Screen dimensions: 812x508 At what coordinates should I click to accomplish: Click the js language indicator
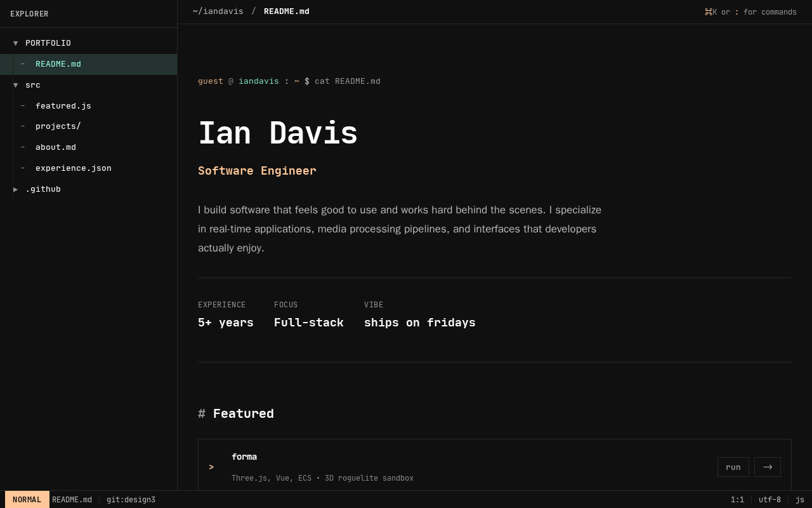point(799,500)
